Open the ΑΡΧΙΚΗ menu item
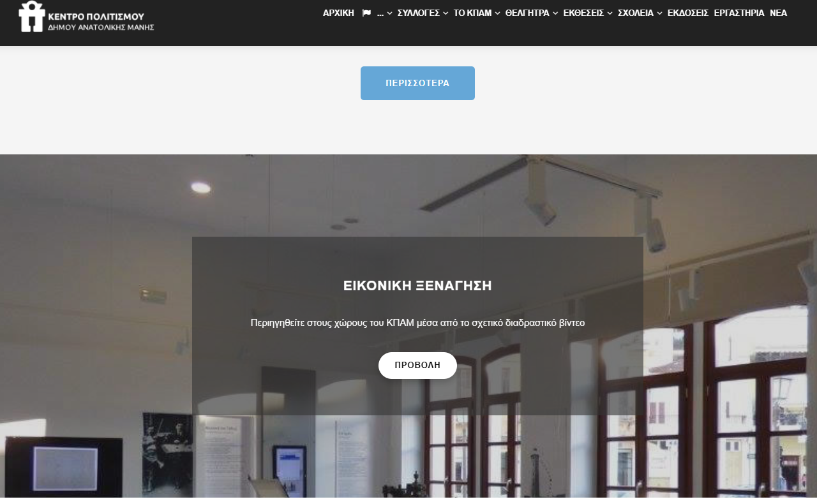This screenshot has width=817, height=504. coord(338,13)
